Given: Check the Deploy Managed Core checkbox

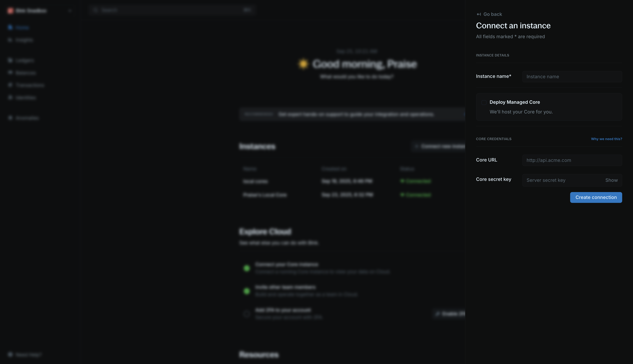Looking at the screenshot, I should [484, 102].
